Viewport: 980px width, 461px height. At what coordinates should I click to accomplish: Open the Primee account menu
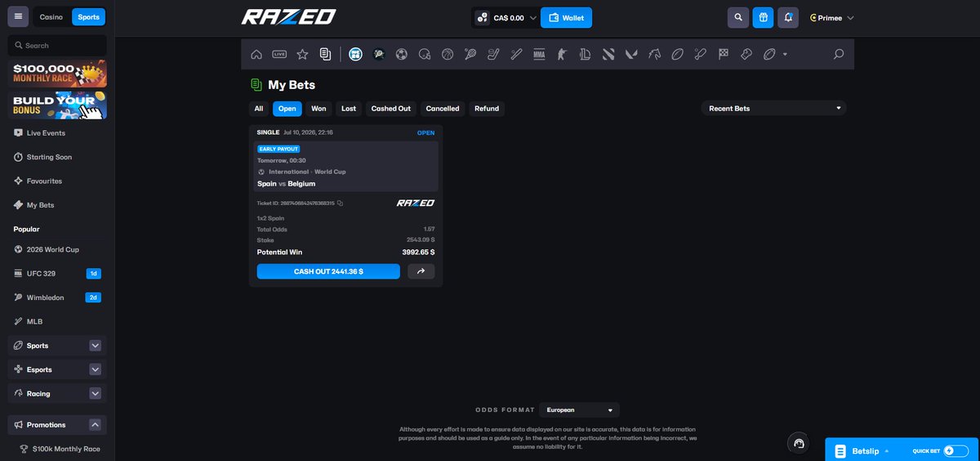click(x=831, y=17)
